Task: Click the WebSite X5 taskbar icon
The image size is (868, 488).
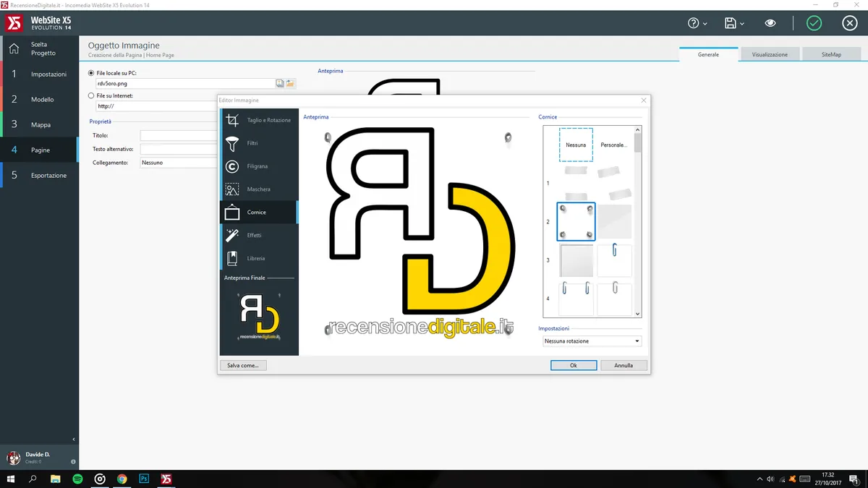Action: pos(166,479)
